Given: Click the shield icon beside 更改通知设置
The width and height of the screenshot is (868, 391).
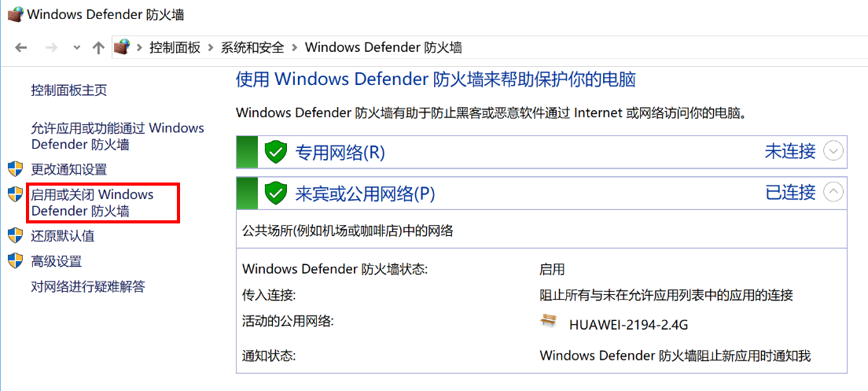Looking at the screenshot, I should coord(15,169).
